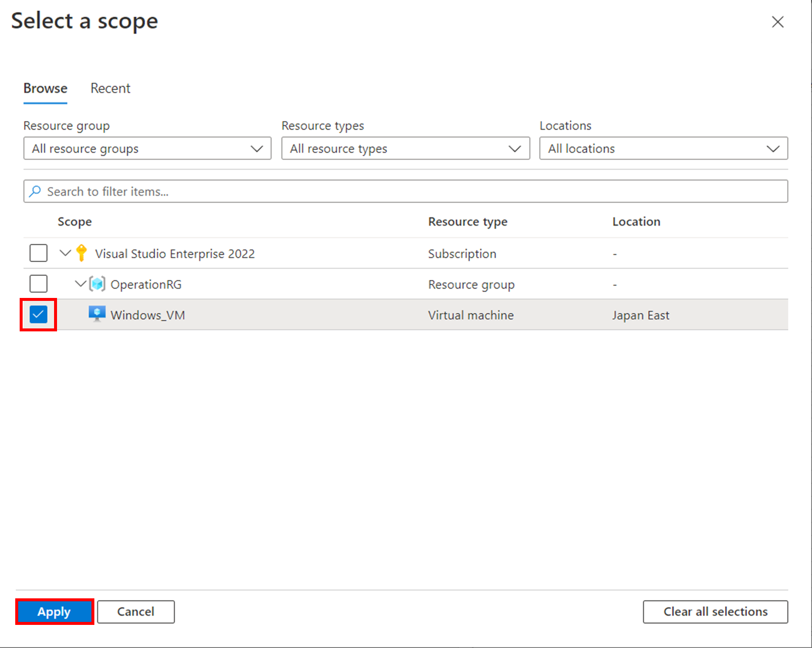Click the Japan East location cell
Screen dimensions: 812x648
click(640, 315)
